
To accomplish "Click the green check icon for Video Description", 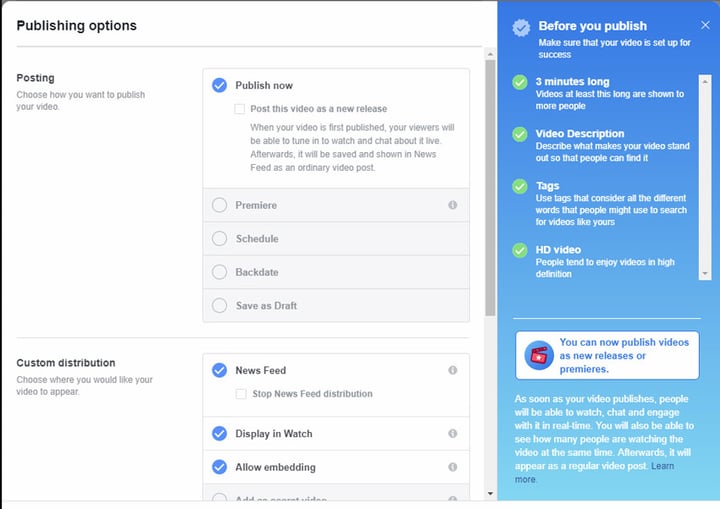I will [x=520, y=134].
